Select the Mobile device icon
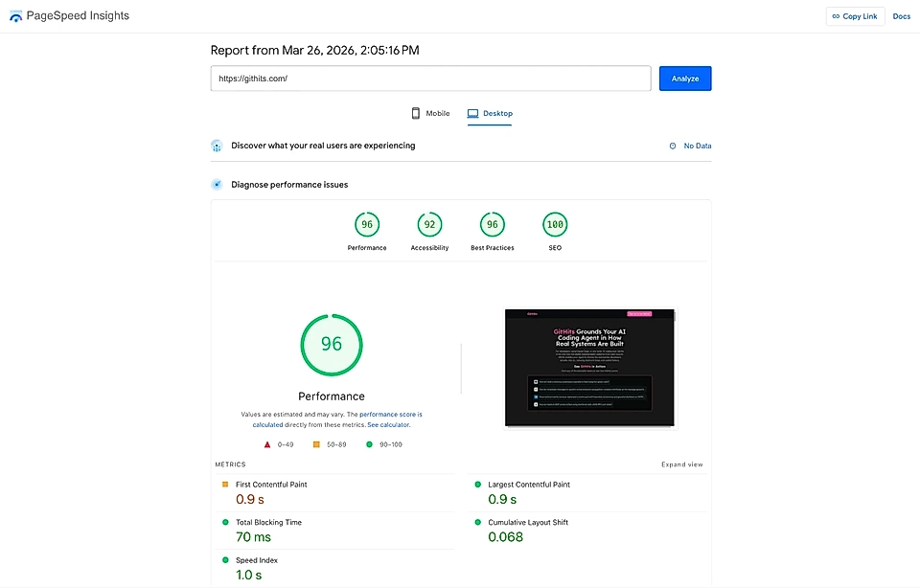Image resolution: width=920 pixels, height=588 pixels. point(414,113)
